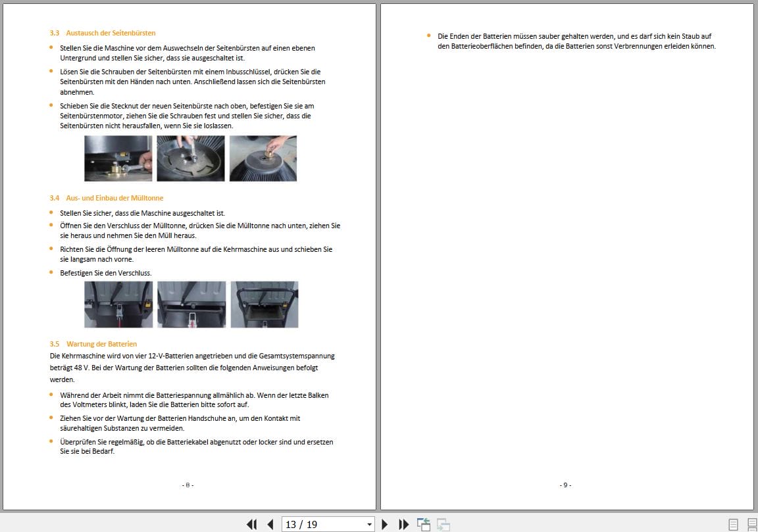Click heading 3.3 Austausch der Seitenbürsten

(x=103, y=33)
